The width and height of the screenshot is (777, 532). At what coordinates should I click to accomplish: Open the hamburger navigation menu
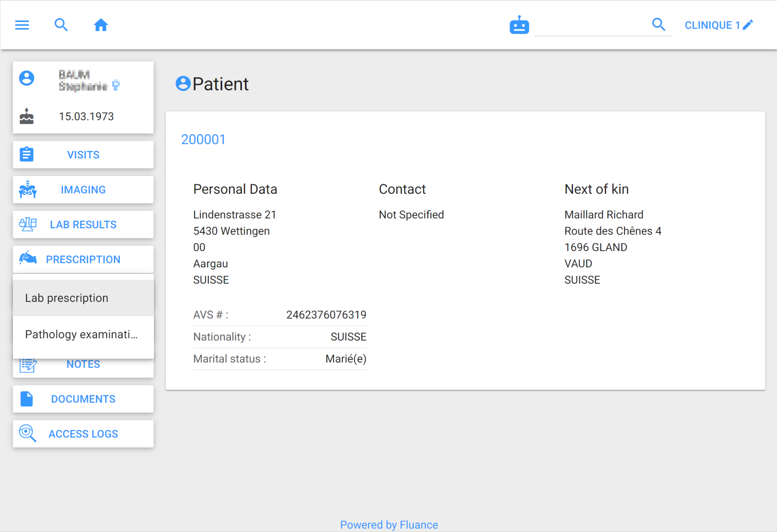tap(22, 25)
